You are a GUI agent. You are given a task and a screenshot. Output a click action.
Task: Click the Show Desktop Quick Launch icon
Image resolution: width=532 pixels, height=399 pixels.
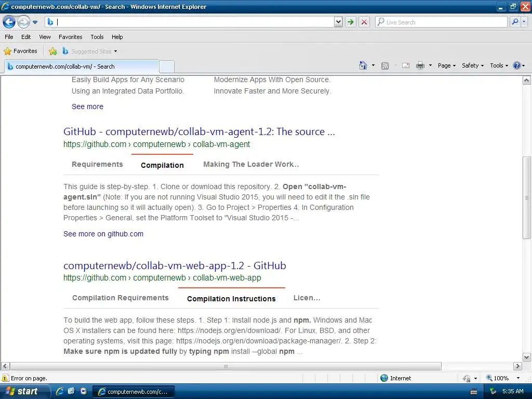[x=71, y=391]
